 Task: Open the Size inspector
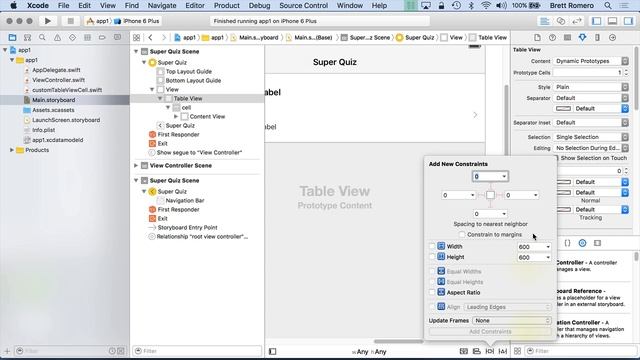597,38
